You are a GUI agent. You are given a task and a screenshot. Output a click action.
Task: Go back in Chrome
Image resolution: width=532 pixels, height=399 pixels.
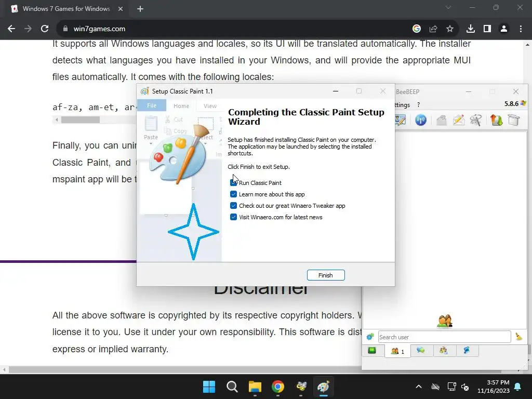(x=11, y=29)
